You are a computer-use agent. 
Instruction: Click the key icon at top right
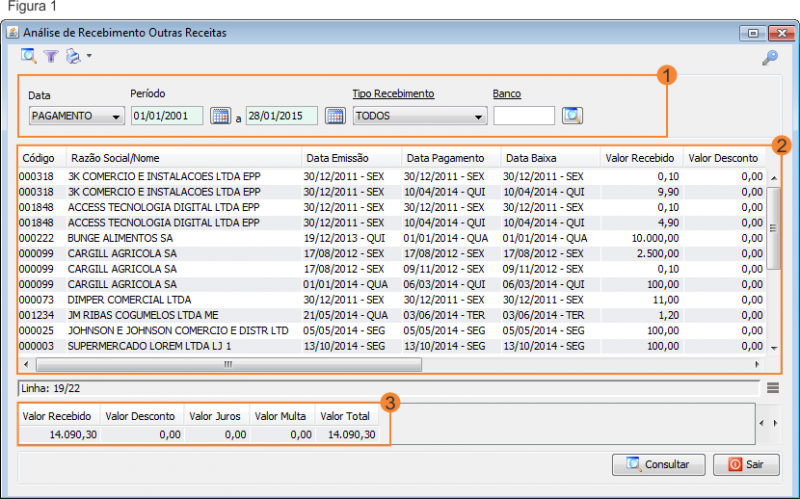coord(770,58)
